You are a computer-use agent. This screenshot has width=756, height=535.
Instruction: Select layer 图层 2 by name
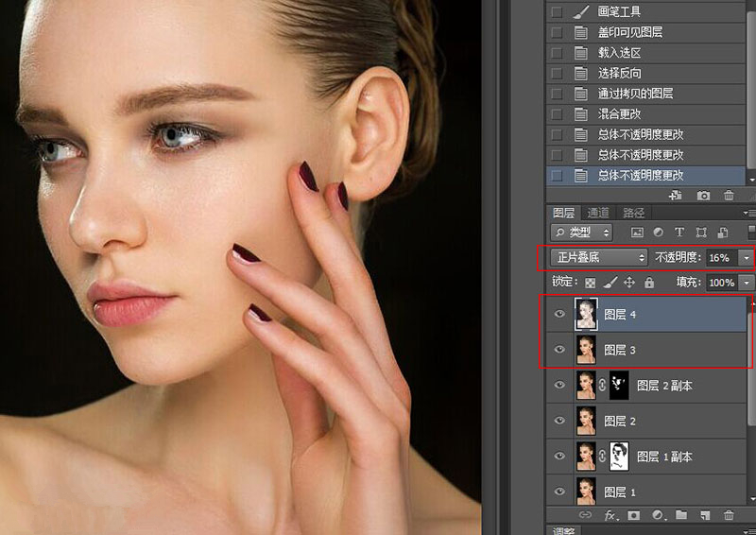(620, 422)
